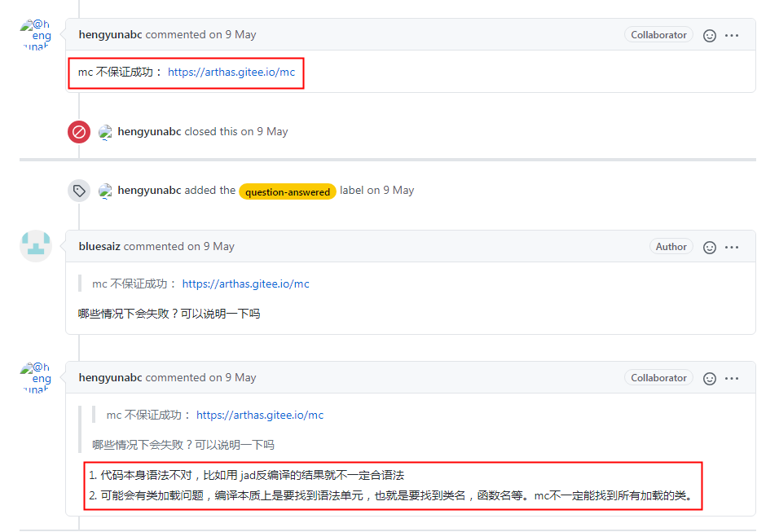Open arthas.gitee.io/mc link in bluesaiz quote
Image resolution: width=779 pixels, height=532 pixels.
(245, 284)
